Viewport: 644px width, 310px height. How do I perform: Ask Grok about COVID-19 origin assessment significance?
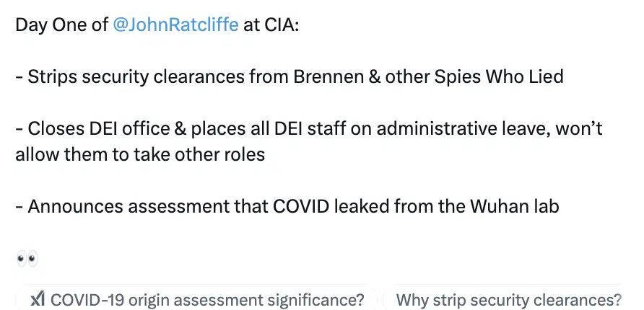pos(196,299)
